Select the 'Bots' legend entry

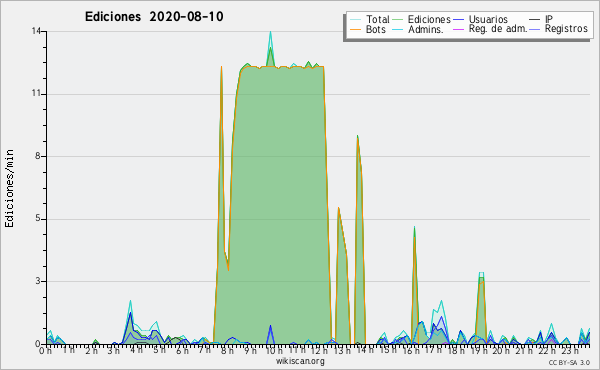pyautogui.click(x=376, y=29)
